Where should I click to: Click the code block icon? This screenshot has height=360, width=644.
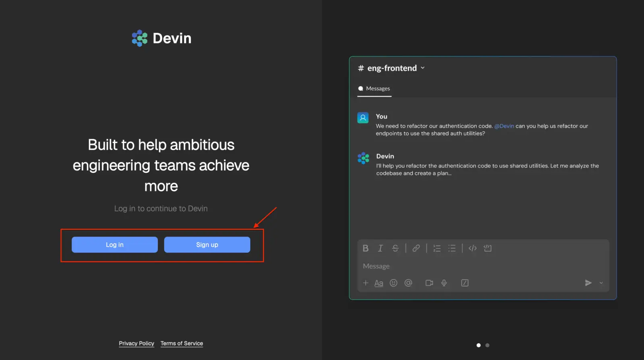point(487,248)
